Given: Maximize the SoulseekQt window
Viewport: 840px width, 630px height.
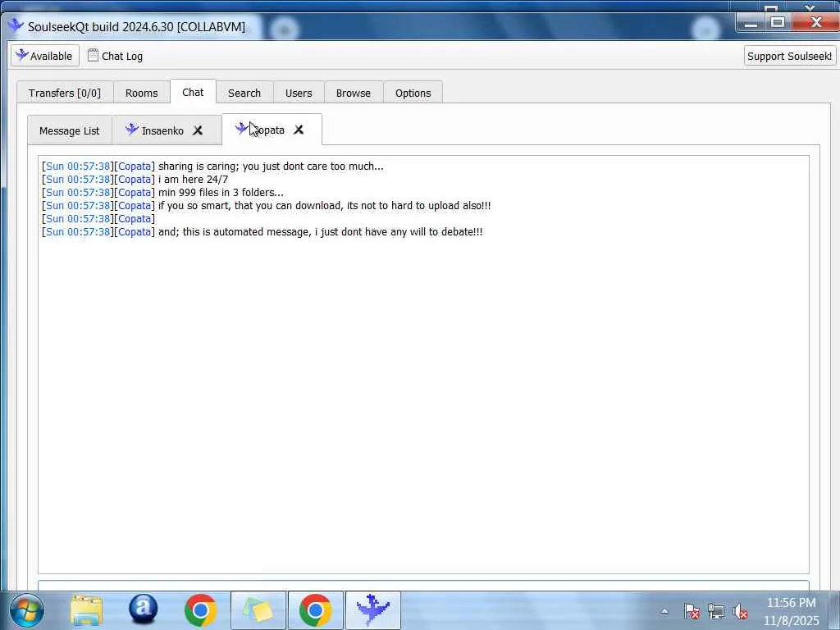Looking at the screenshot, I should 778,23.
